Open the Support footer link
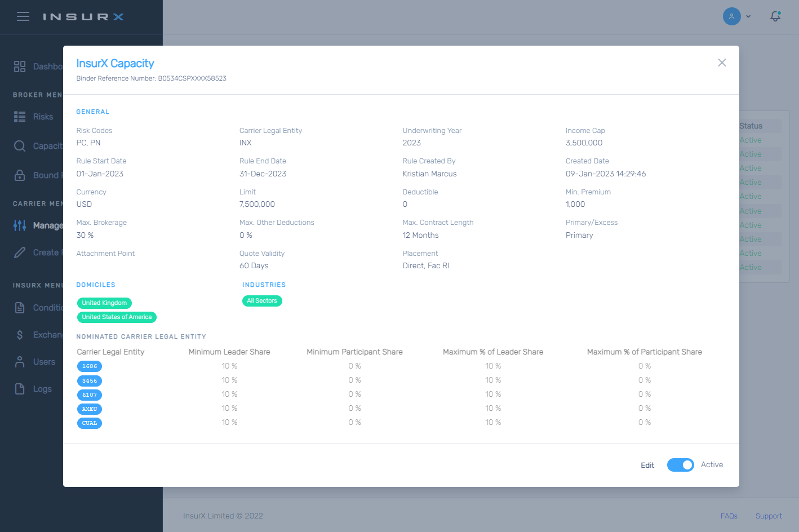 pyautogui.click(x=769, y=516)
